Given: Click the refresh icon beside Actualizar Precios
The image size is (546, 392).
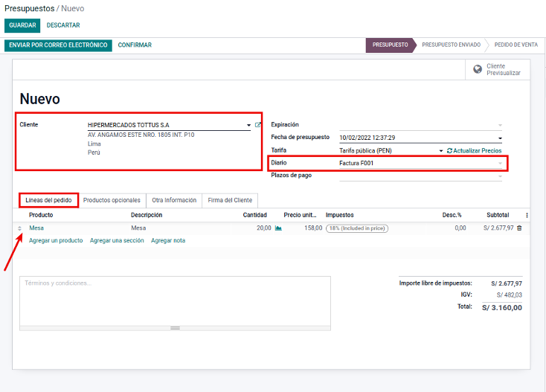Looking at the screenshot, I should click(449, 151).
